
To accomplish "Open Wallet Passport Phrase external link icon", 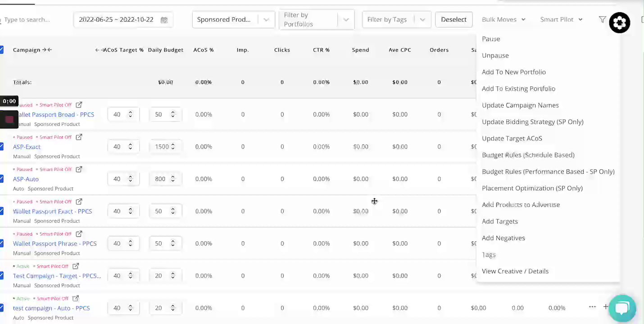I will pyautogui.click(x=79, y=234).
